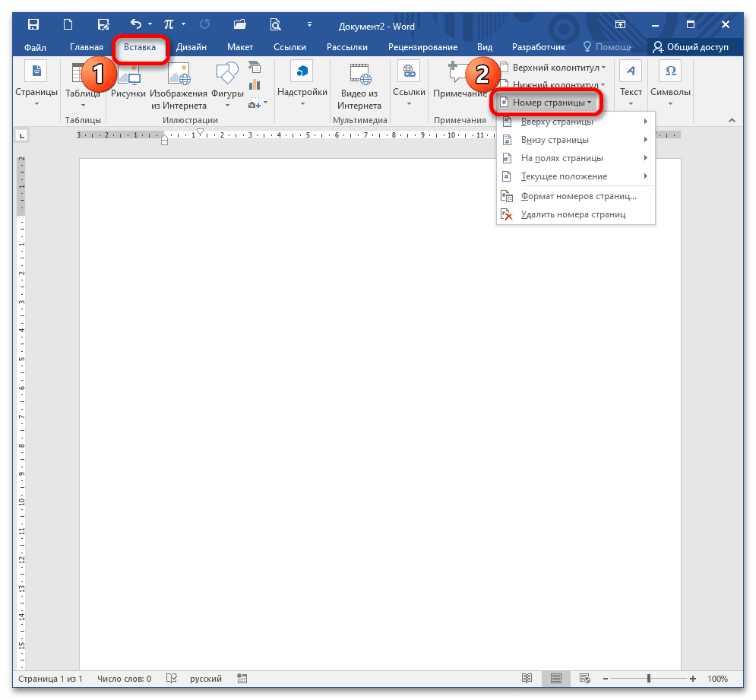Collapse the ribbon with the chevron
This screenshot has height=700, width=756.
coord(732,120)
